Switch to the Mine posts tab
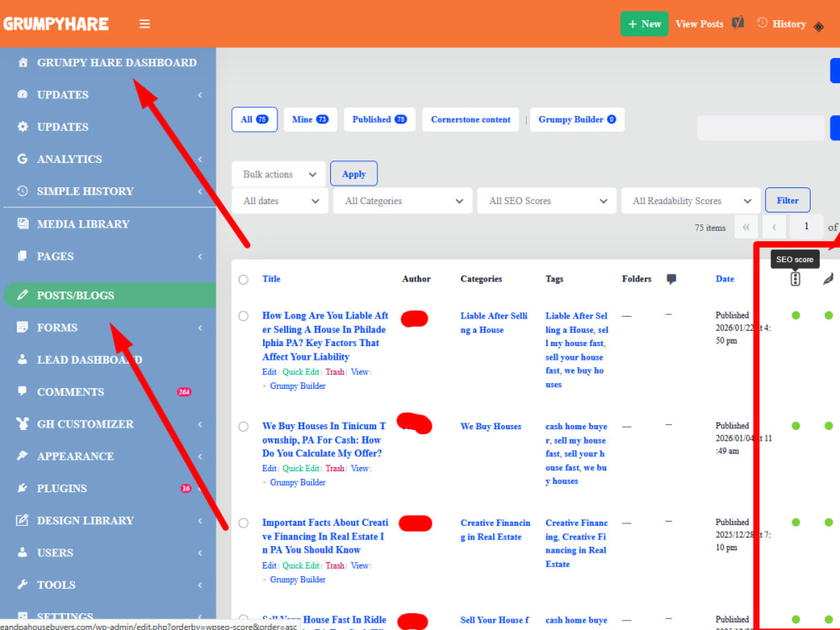 click(x=310, y=119)
